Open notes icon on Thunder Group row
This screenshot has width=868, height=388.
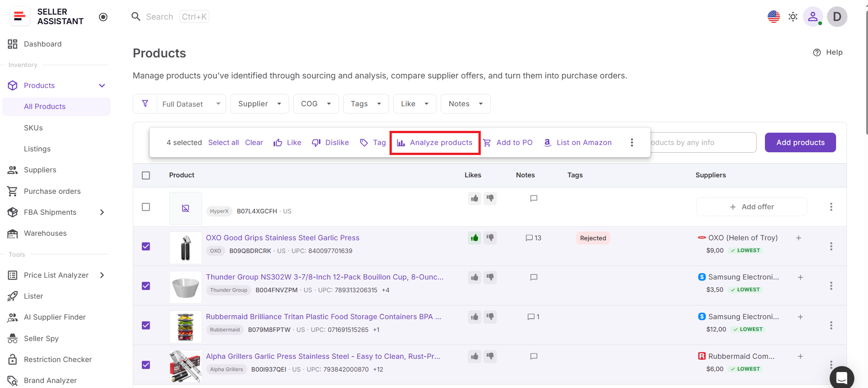pyautogui.click(x=534, y=277)
